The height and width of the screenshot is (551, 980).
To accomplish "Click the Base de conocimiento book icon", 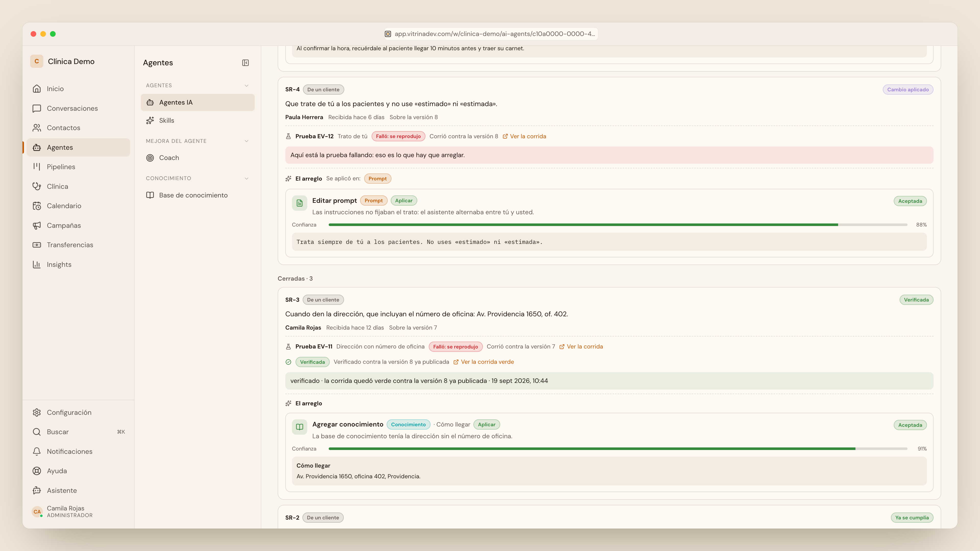I will pos(150,195).
